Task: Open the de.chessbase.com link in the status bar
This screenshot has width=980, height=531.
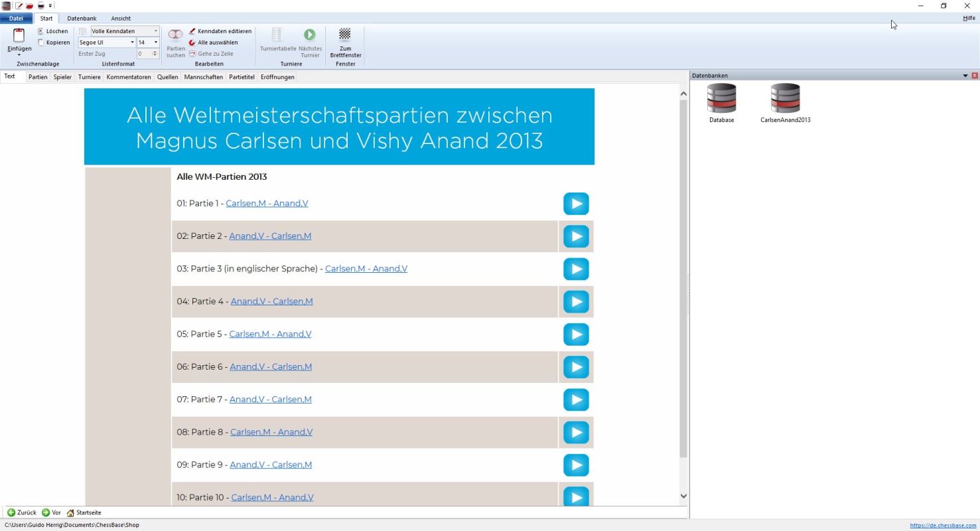Action: 943,525
